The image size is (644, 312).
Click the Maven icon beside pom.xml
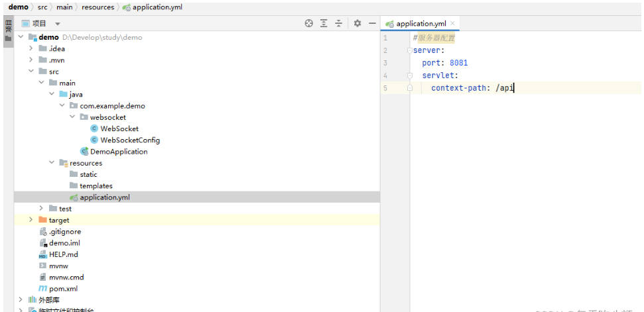point(42,289)
